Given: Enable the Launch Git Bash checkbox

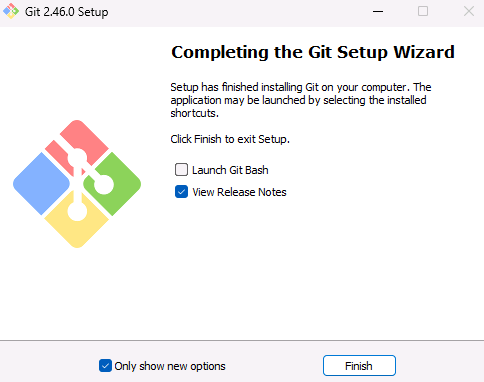Looking at the screenshot, I should [x=181, y=170].
